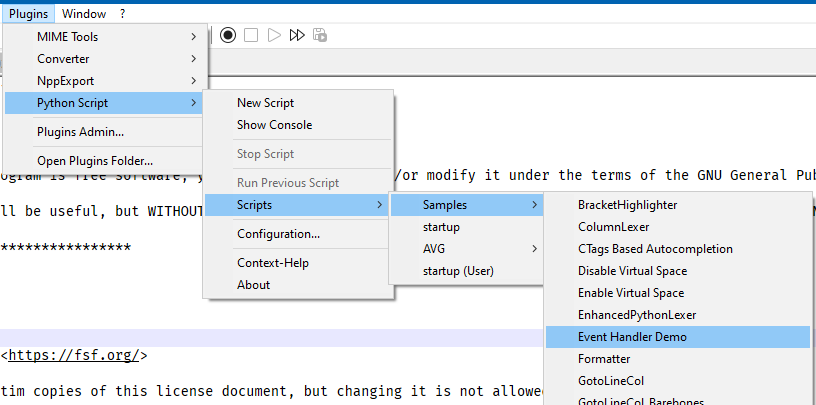Run the startup script entry
Screen dimensions: 816x405
[467, 227]
